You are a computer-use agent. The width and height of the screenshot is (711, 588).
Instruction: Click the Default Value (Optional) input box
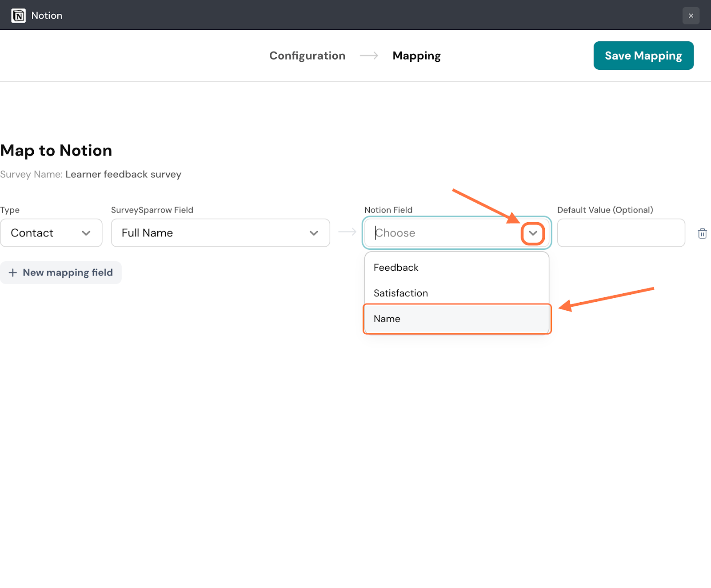621,233
